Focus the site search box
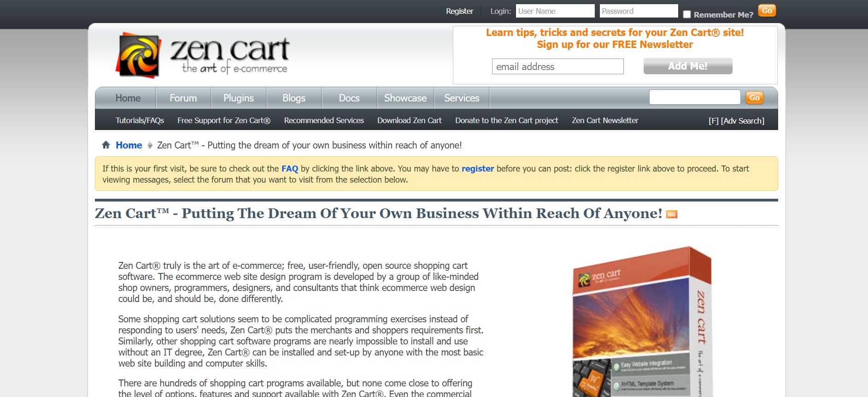Viewport: 868px width, 397px height. [x=695, y=97]
